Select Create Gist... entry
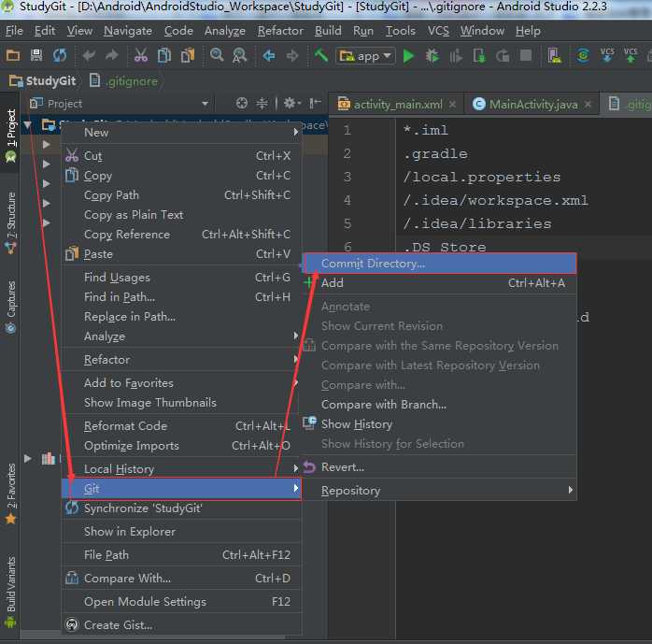The image size is (652, 644). [181, 625]
